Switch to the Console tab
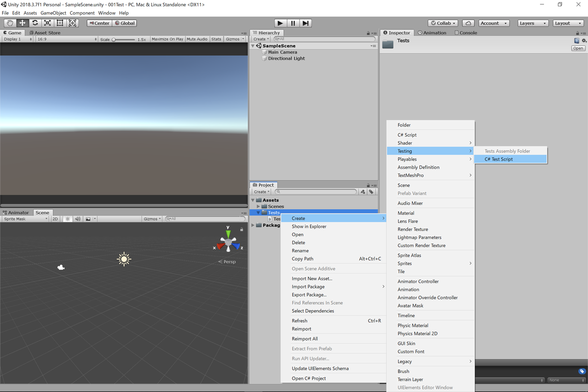 [x=465, y=33]
